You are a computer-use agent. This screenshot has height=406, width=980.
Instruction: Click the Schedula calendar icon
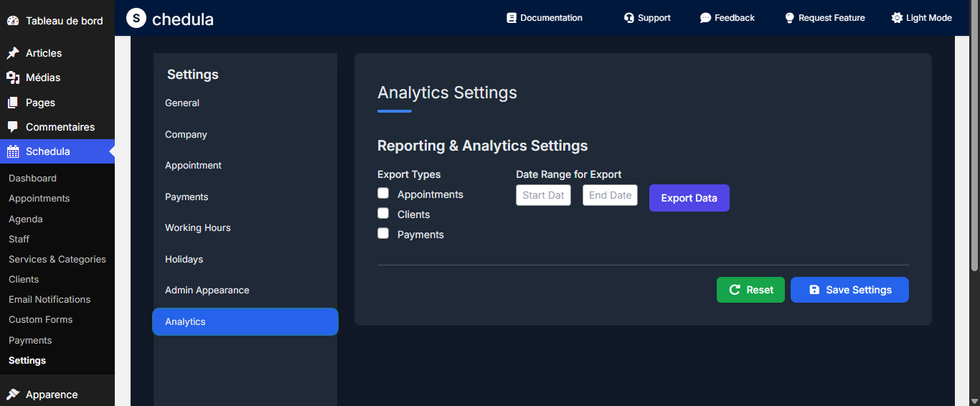pos(13,151)
